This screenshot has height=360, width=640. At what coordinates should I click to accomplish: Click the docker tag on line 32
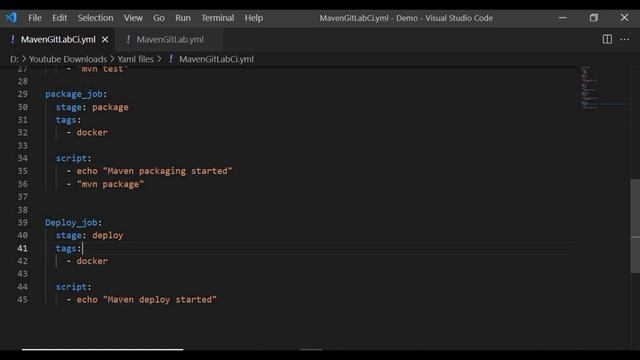pyautogui.click(x=92, y=132)
